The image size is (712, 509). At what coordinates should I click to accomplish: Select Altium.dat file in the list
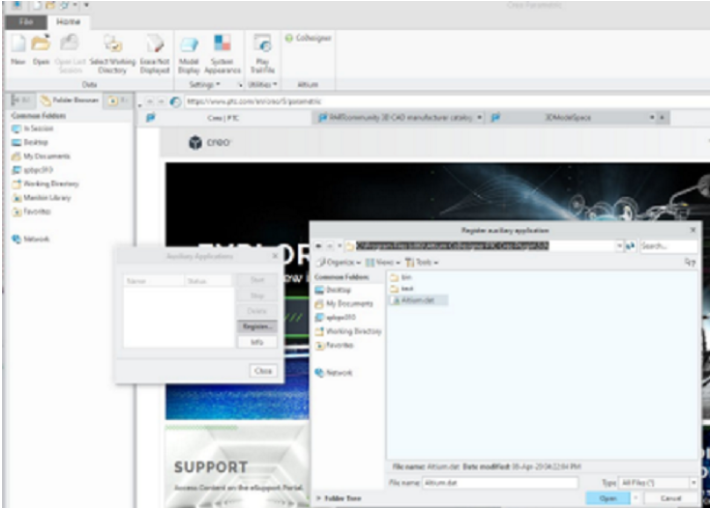[x=419, y=300]
